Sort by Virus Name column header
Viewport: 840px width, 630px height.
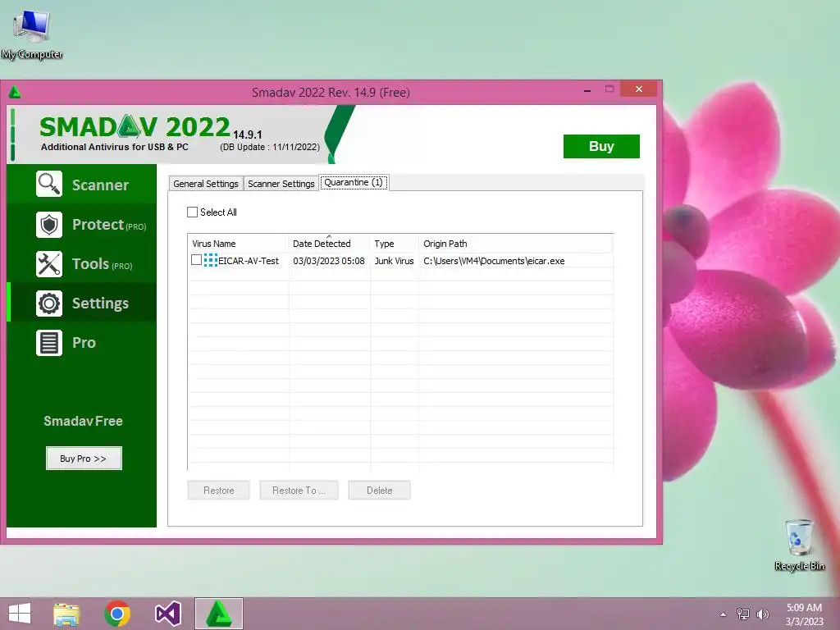pyautogui.click(x=238, y=244)
